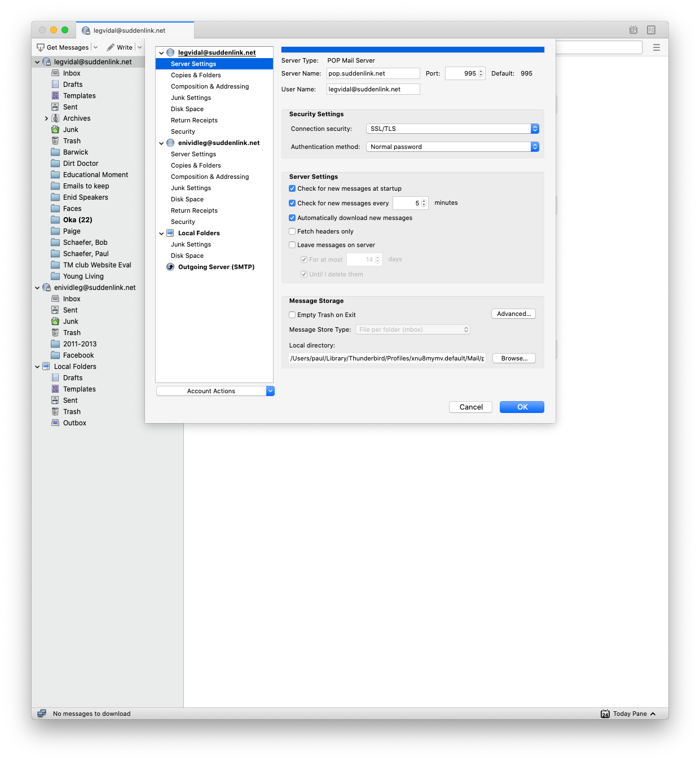Click the Archives folder icon
700x761 pixels.
tap(55, 118)
